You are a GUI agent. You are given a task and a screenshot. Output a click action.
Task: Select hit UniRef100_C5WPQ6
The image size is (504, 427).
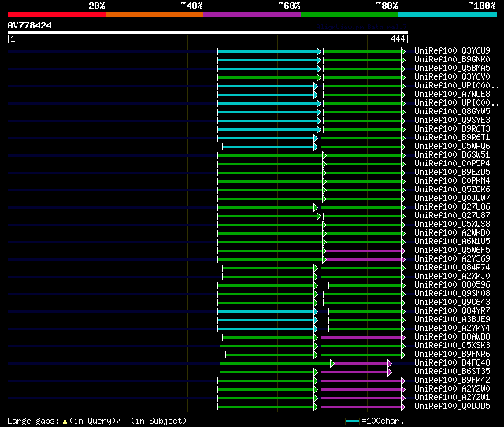[x=452, y=146]
